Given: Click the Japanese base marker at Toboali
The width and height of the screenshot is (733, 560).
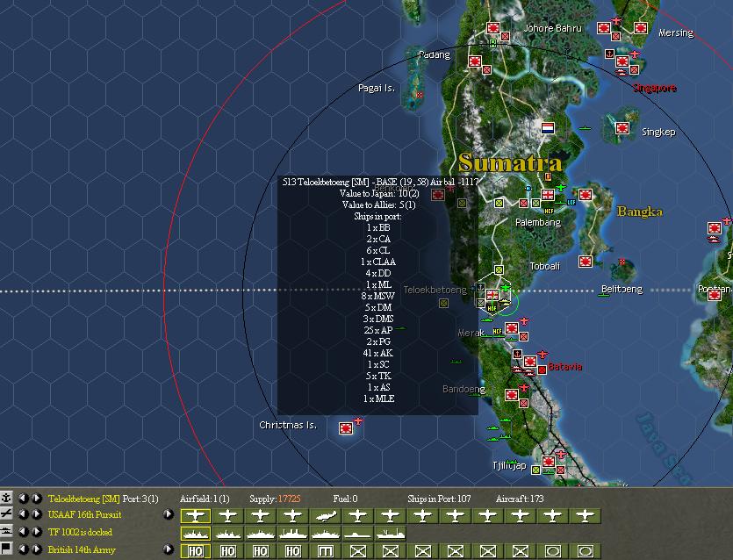Looking at the screenshot, I should click(586, 262).
